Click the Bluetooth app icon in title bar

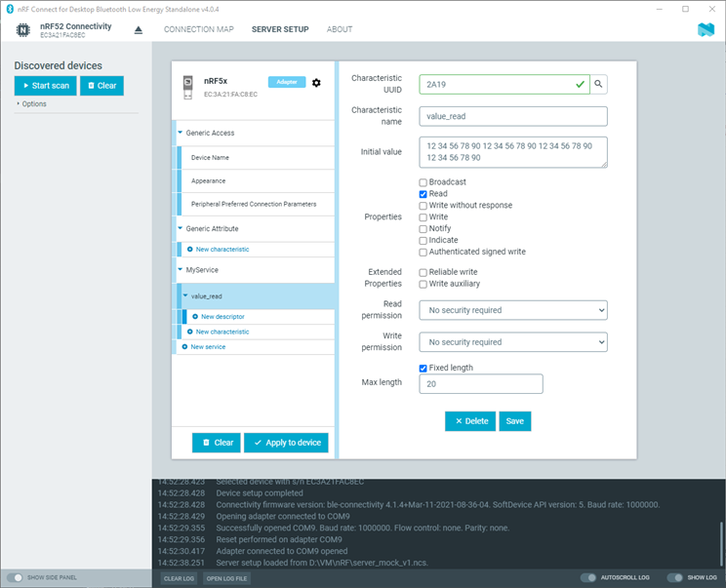coord(9,9)
